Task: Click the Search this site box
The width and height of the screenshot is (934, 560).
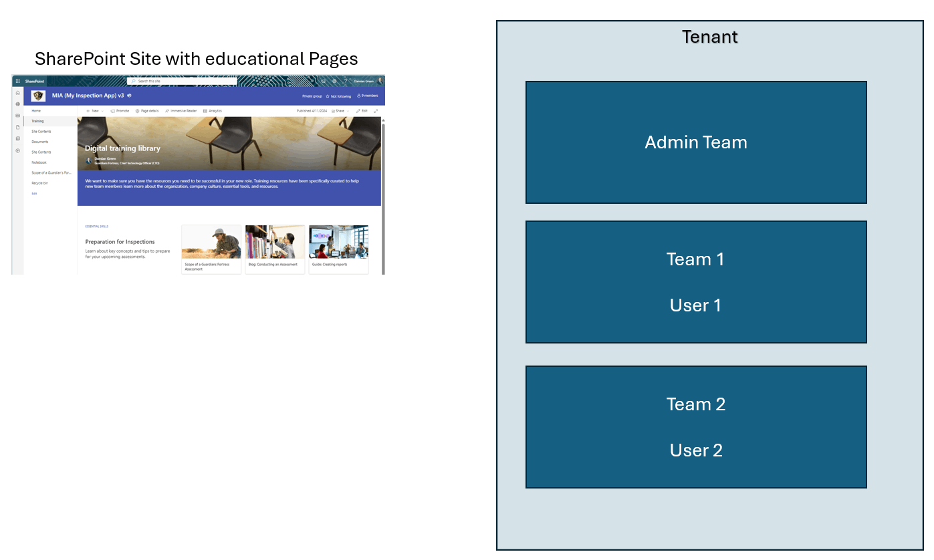Action: [x=182, y=81]
